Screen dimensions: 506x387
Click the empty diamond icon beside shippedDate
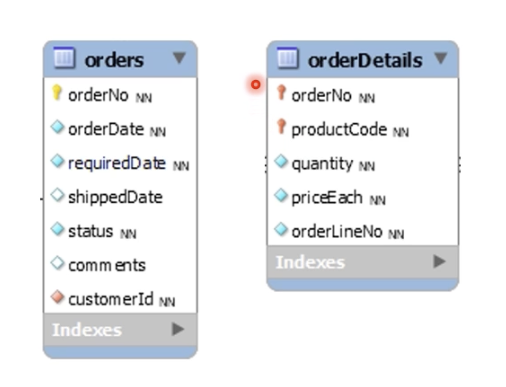[x=57, y=195]
